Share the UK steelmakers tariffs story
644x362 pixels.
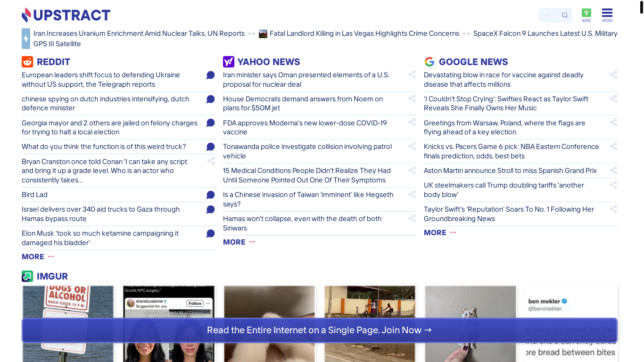[x=613, y=185]
